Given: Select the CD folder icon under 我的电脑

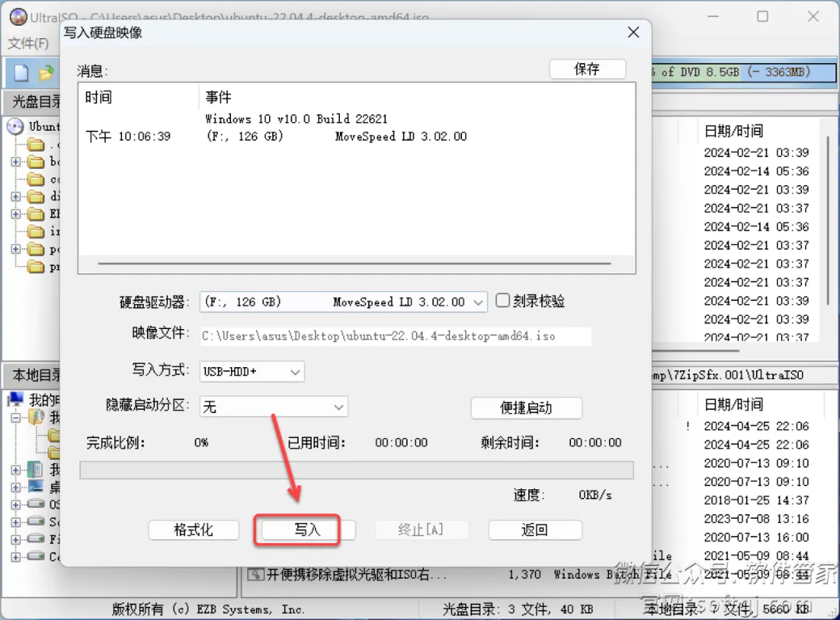Looking at the screenshot, I should [37, 416].
